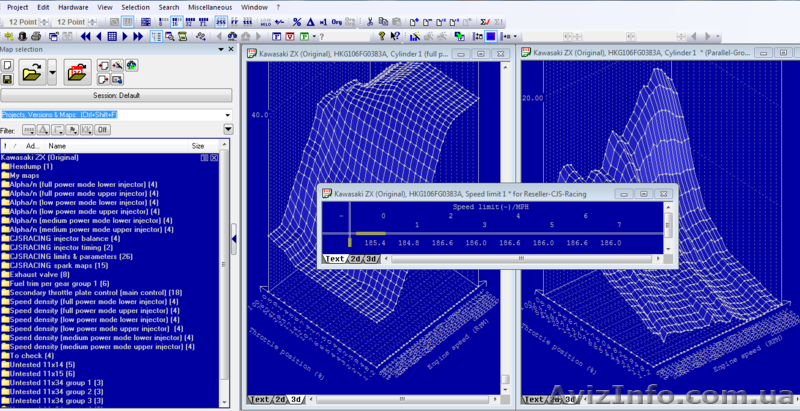Click the map list vertical scrollbar
The width and height of the screenshot is (800, 411).
click(x=225, y=280)
